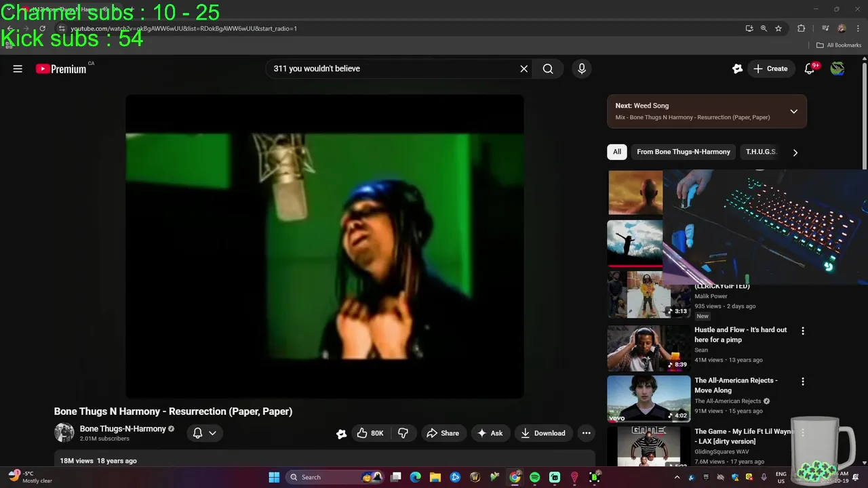This screenshot has height=488, width=868.
Task: Dislike the video with thumbs down
Action: tap(403, 433)
